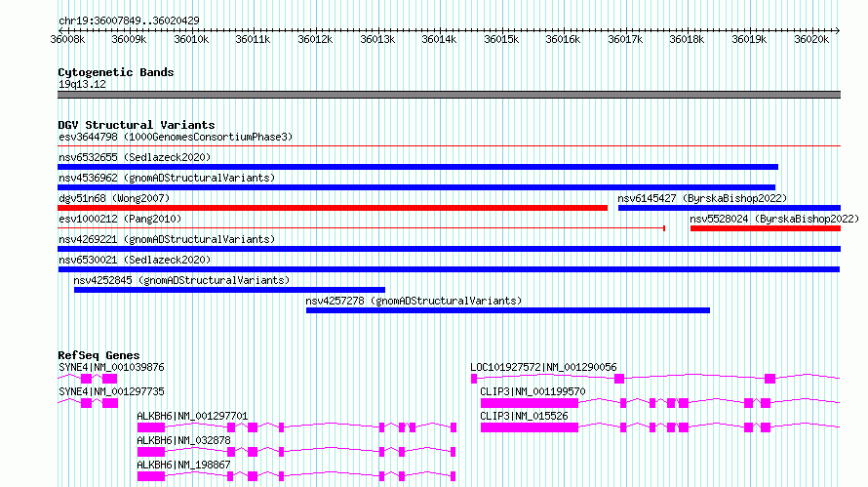Screen dimensions: 868x487
Task: Click the 36014k ruler tick label
Action: tap(439, 39)
